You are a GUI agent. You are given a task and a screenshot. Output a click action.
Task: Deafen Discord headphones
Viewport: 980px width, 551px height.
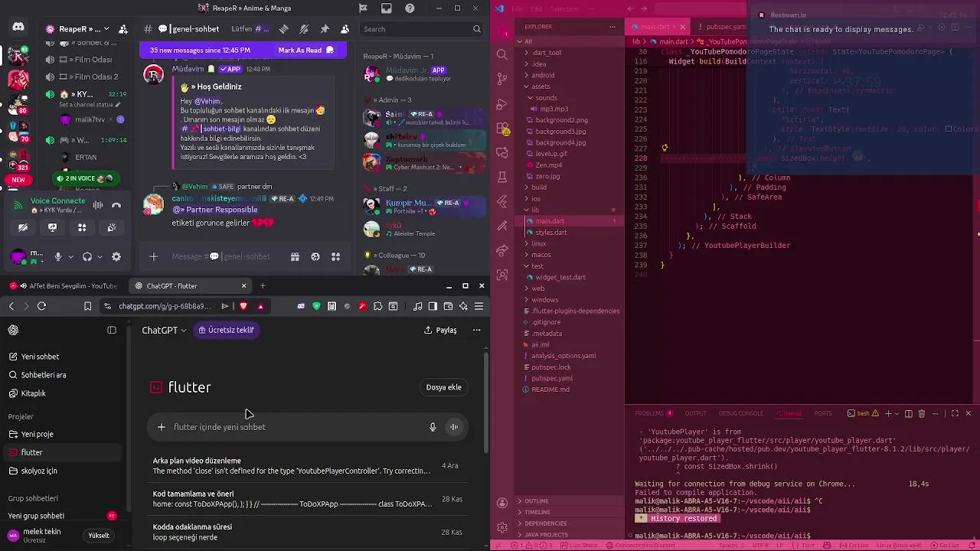coord(87,257)
